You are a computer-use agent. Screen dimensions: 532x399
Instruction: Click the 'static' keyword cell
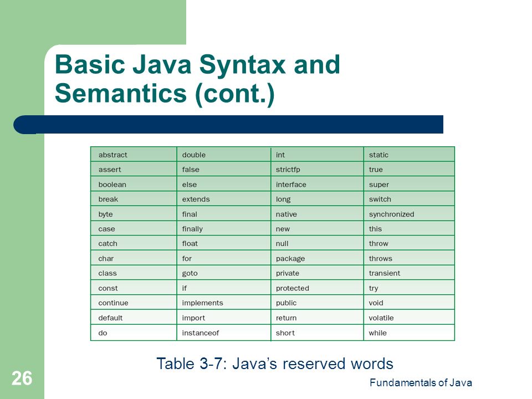click(x=409, y=155)
